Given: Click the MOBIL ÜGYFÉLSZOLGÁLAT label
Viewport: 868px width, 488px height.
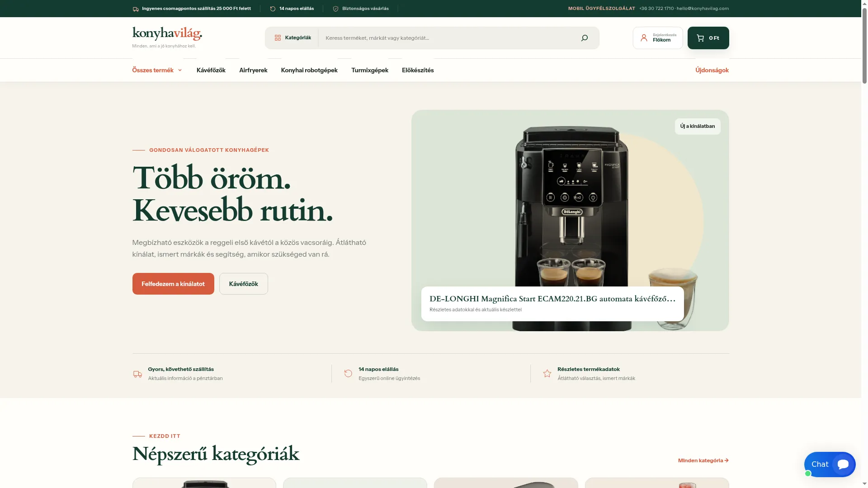Looking at the screenshot, I should [602, 9].
